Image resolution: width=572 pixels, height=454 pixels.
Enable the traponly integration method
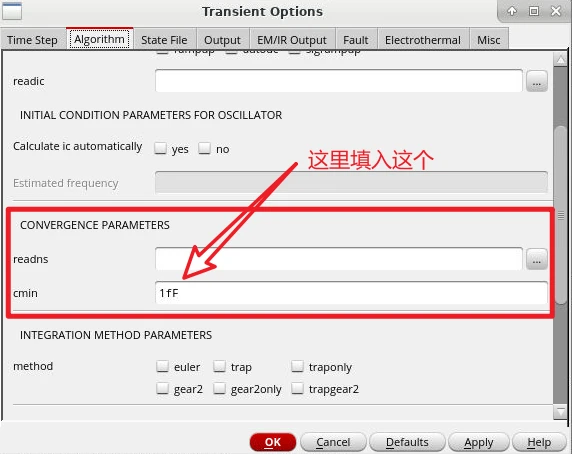click(x=297, y=366)
